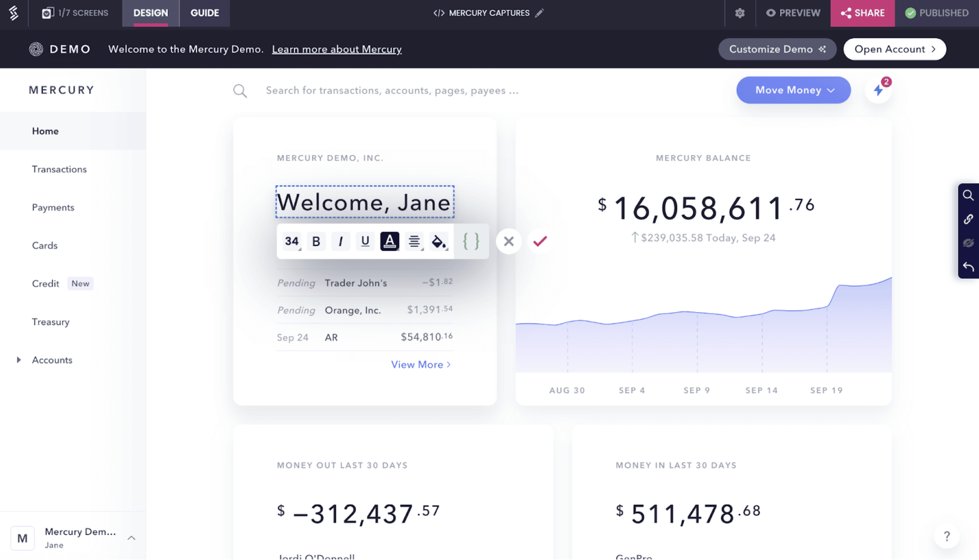Insert a dynamic token using the {} icon
The width and height of the screenshot is (979, 560).
tap(471, 241)
